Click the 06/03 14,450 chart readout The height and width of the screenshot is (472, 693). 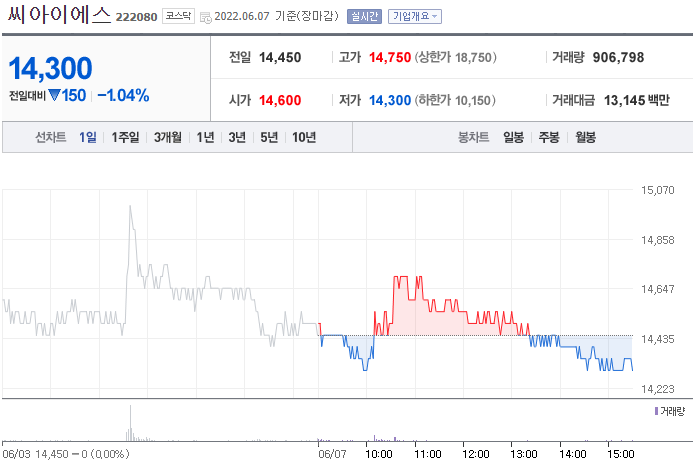coord(66,454)
